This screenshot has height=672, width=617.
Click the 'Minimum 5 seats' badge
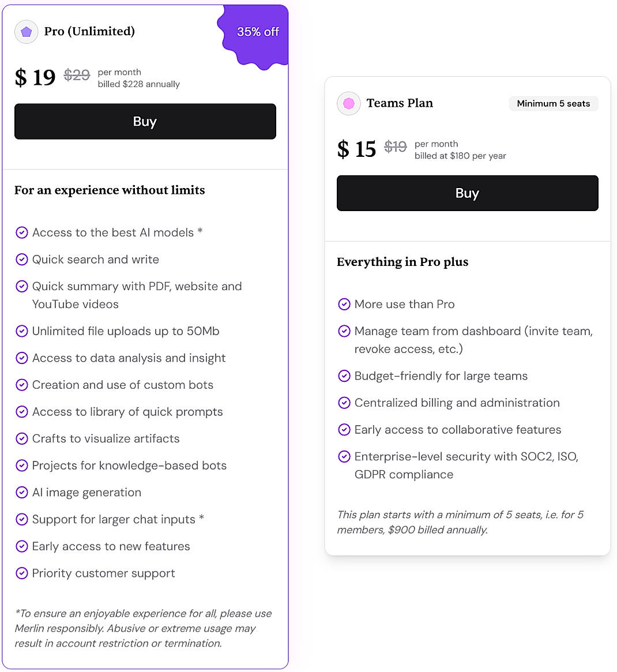coord(553,103)
